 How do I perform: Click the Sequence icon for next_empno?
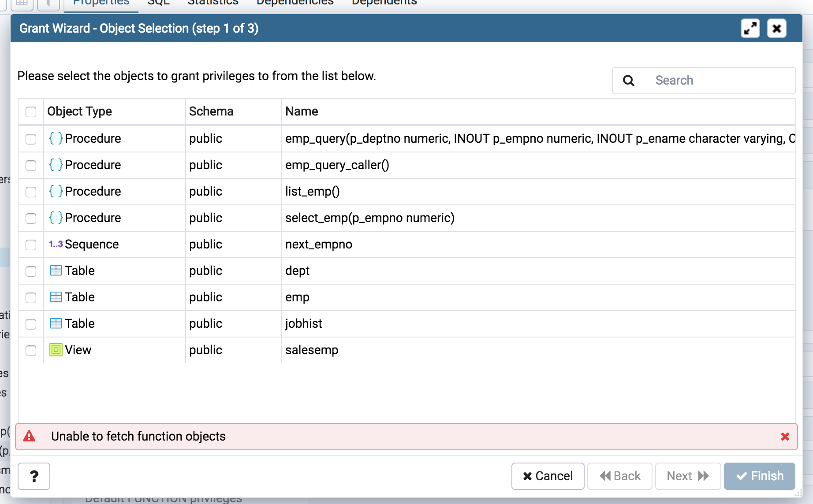coord(56,244)
